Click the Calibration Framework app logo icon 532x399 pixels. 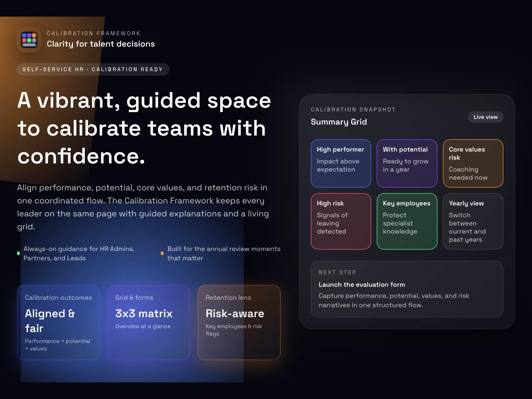point(29,40)
